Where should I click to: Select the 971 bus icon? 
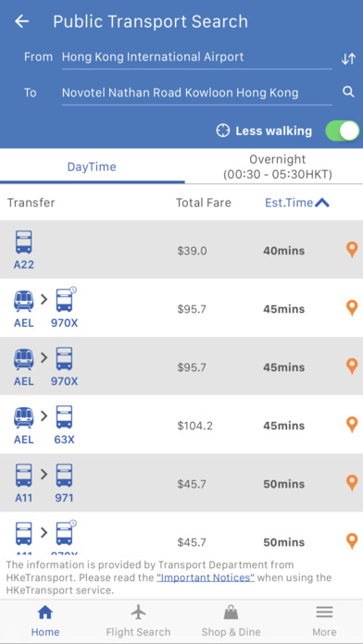click(64, 476)
